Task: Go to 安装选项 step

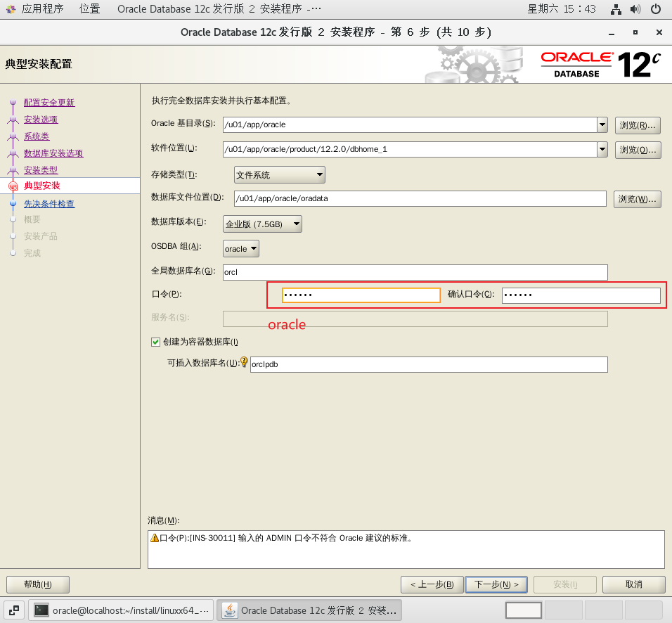Action: coord(41,120)
